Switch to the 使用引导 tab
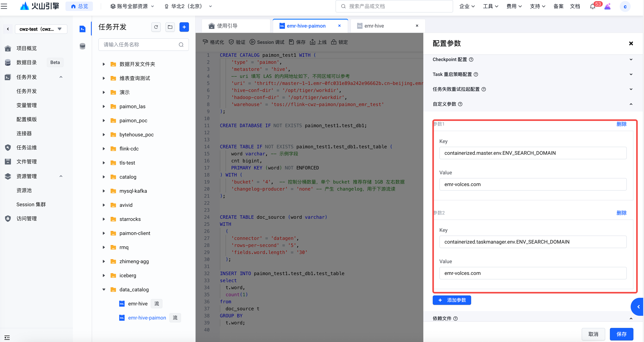The width and height of the screenshot is (644, 342). (227, 26)
